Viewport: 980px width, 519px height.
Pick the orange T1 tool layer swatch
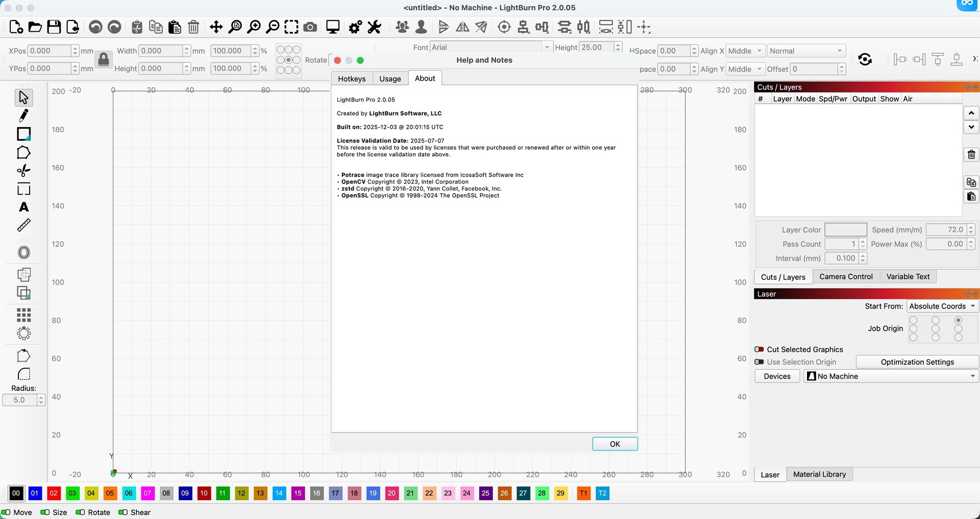[583, 493]
